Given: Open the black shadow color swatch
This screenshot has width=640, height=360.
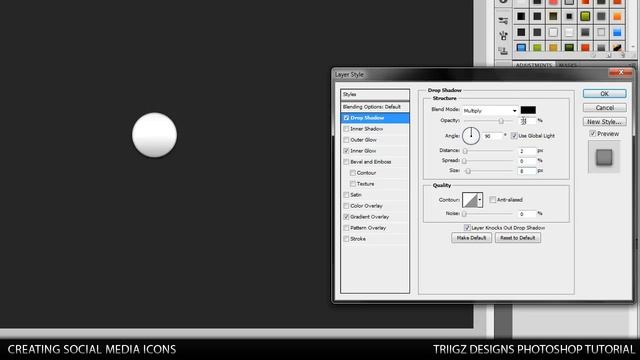Looking at the screenshot, I should click(x=528, y=110).
